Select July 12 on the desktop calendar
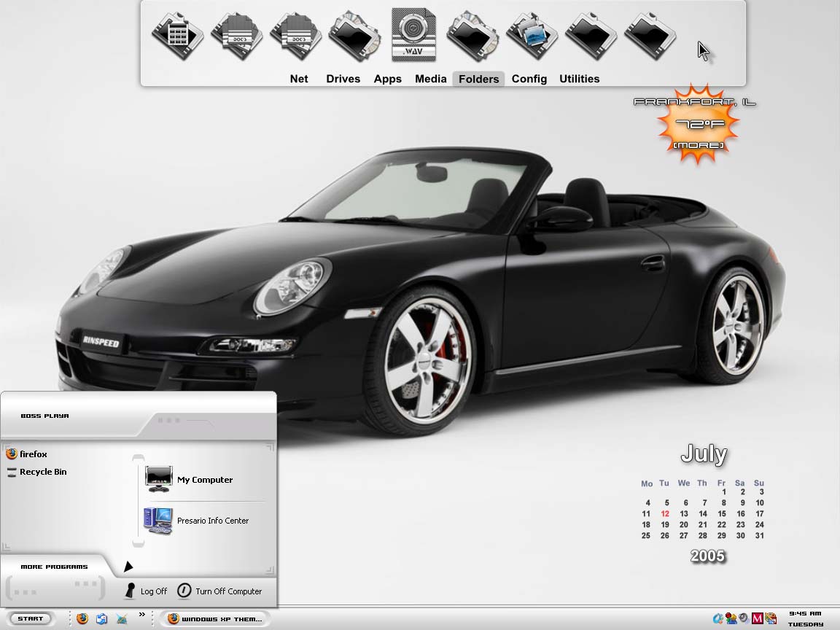The image size is (840, 630). coord(665,514)
